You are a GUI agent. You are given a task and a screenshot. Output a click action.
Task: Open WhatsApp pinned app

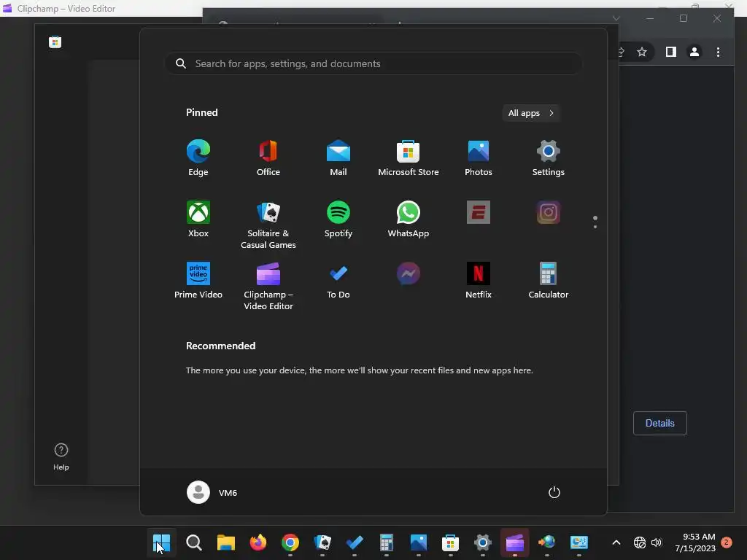click(409, 219)
